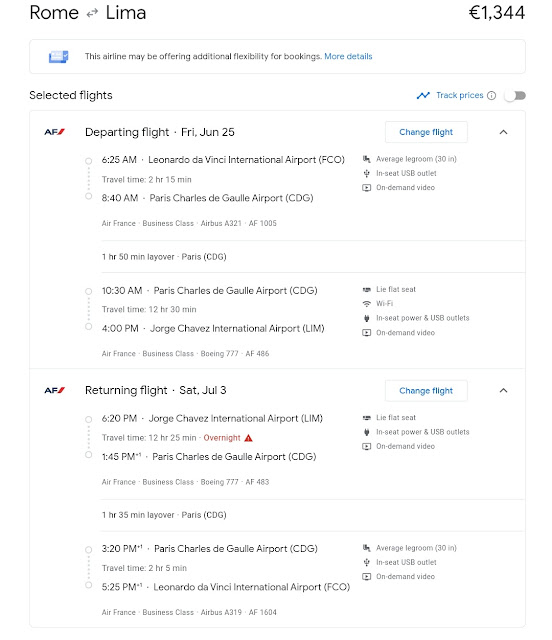
Task: Click the Air France logo beside Returning flight
Action: [x=55, y=390]
